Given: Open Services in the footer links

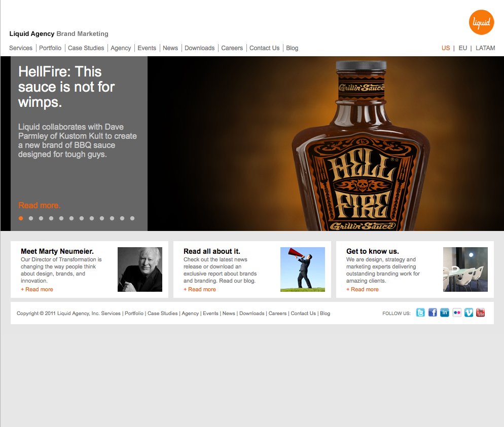Looking at the screenshot, I should tap(111, 314).
